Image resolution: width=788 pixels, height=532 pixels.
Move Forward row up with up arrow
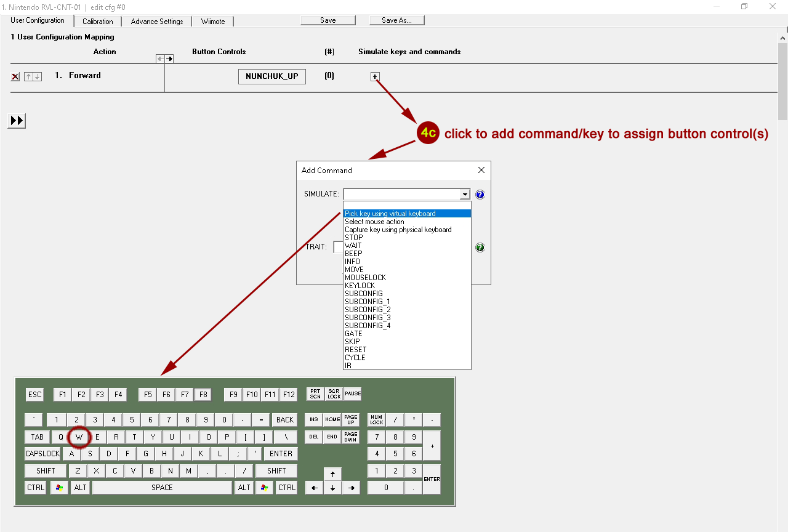tap(28, 77)
